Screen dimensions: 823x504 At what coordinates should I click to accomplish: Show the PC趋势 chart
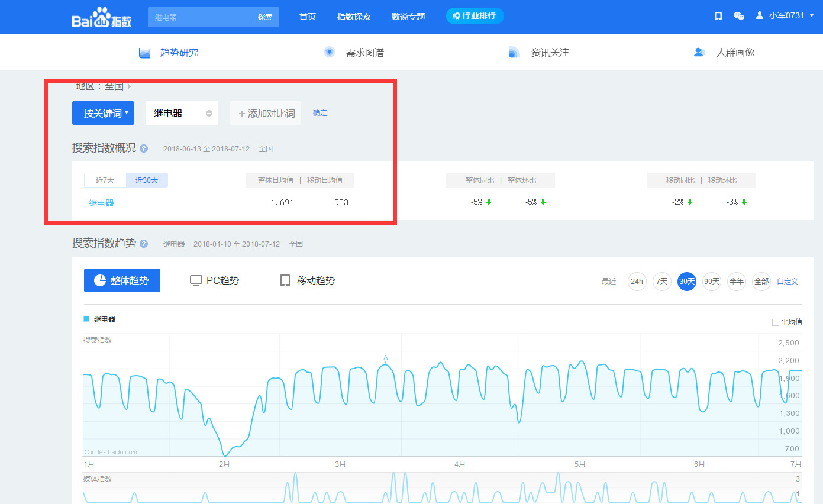214,280
